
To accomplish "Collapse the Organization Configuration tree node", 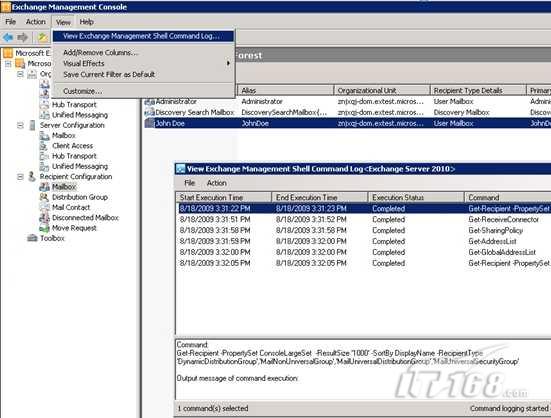I will (x=20, y=74).
